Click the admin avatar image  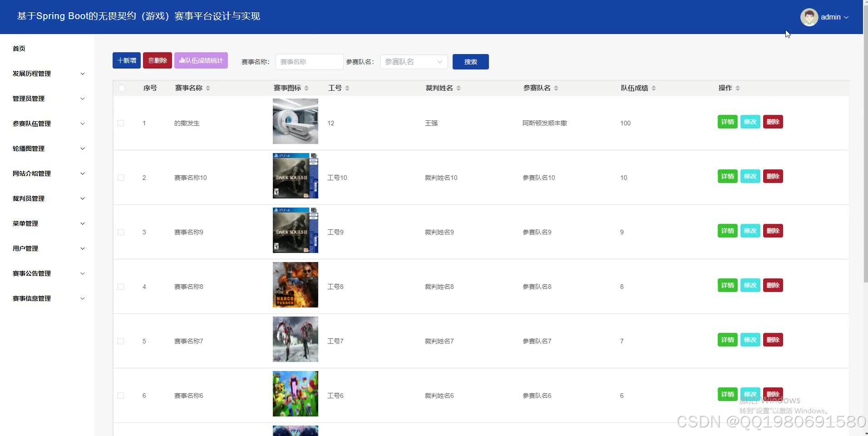click(x=809, y=17)
